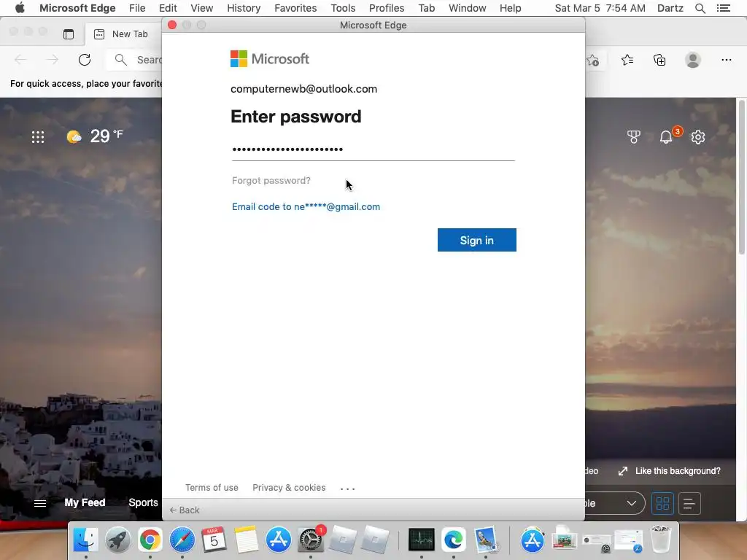Select the Sports feed tab

click(143, 503)
